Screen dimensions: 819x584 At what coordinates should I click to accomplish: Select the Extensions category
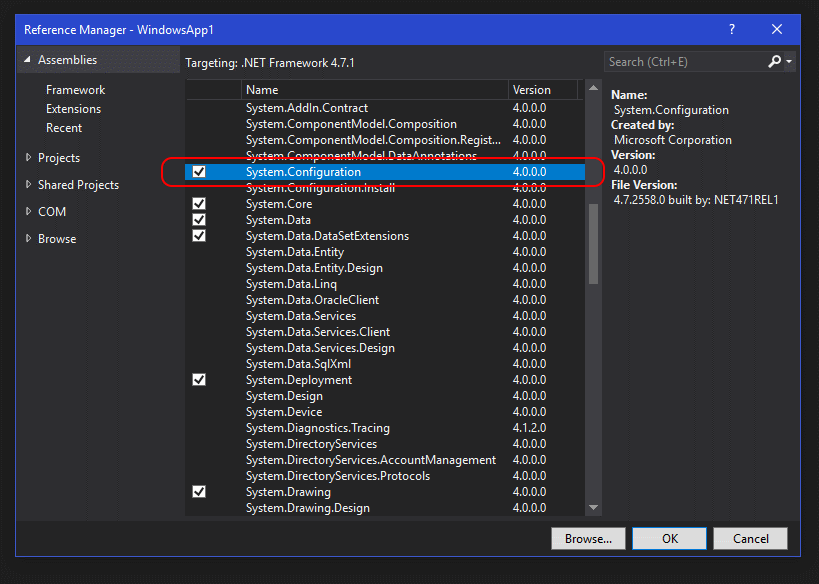point(74,109)
